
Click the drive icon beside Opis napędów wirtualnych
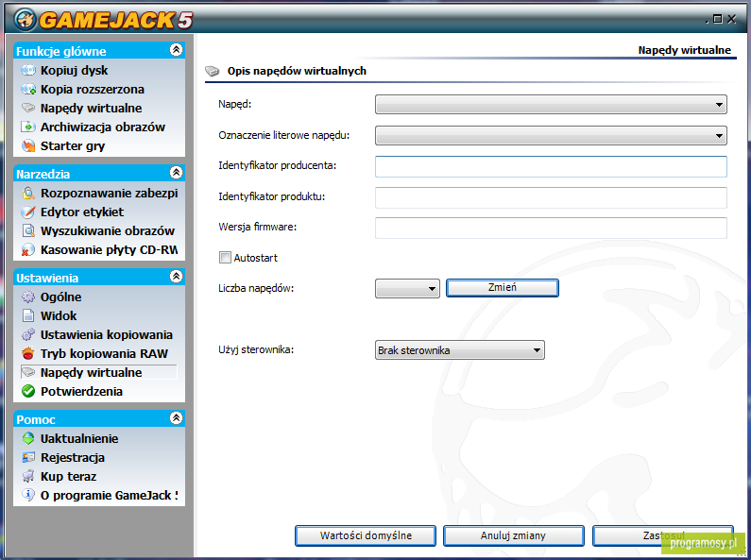pyautogui.click(x=213, y=72)
